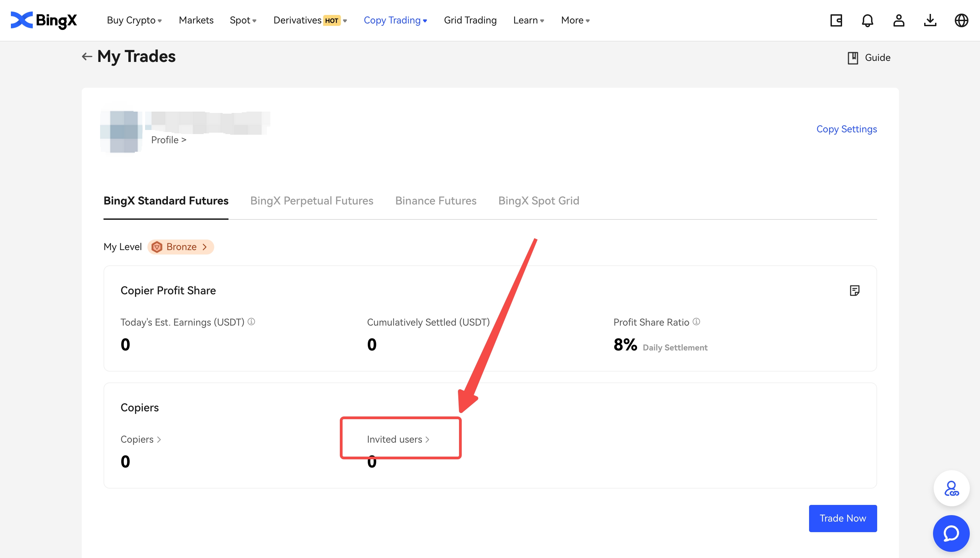This screenshot has height=558, width=980.
Task: Show info for Profit Share Ratio
Action: click(x=696, y=322)
